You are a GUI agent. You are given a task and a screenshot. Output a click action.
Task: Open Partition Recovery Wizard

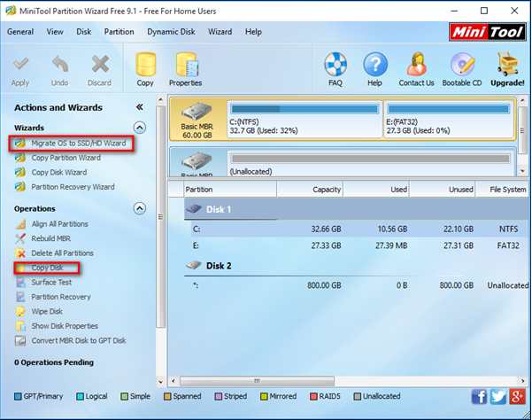[x=73, y=187]
